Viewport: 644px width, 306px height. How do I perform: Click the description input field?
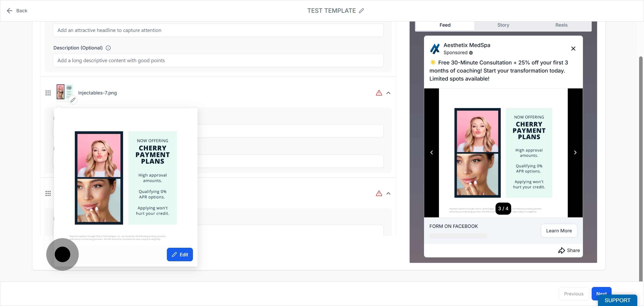pos(218,60)
